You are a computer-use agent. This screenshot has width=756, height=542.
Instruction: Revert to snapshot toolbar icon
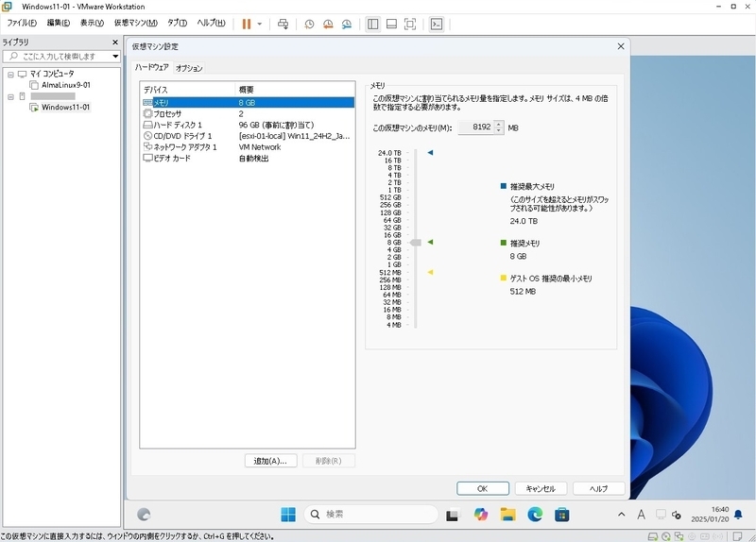pos(328,25)
